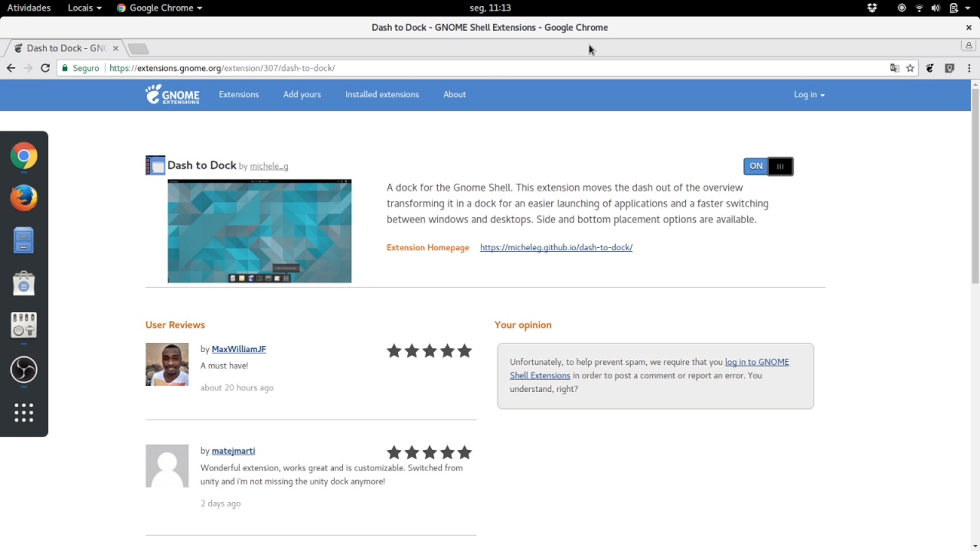Open the Software store in the dock
Image resolution: width=980 pixels, height=551 pixels.
(24, 283)
